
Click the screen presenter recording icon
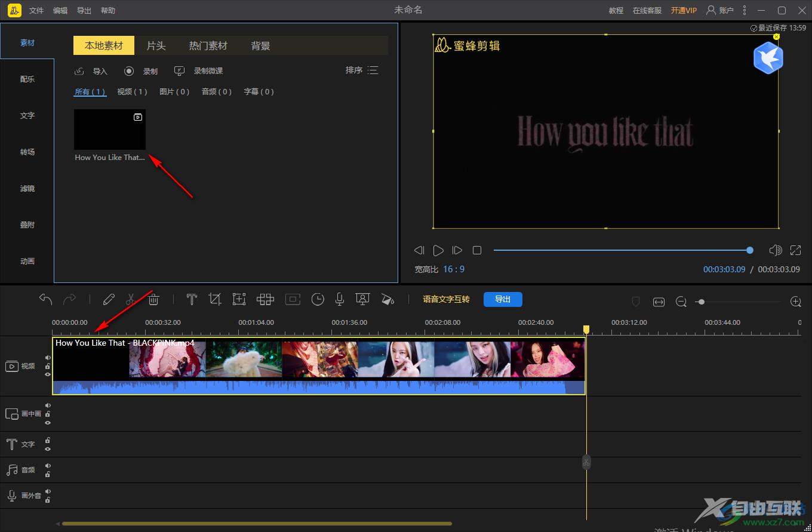point(362,299)
